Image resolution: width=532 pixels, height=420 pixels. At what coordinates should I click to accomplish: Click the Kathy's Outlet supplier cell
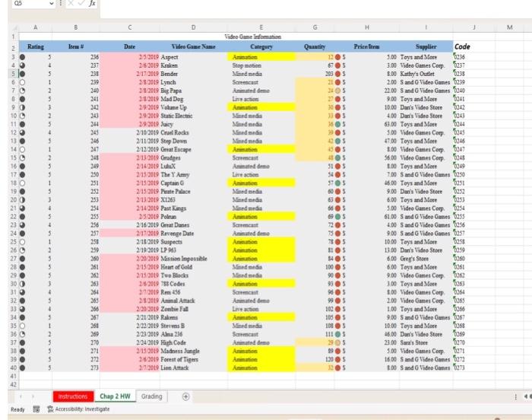pos(426,74)
